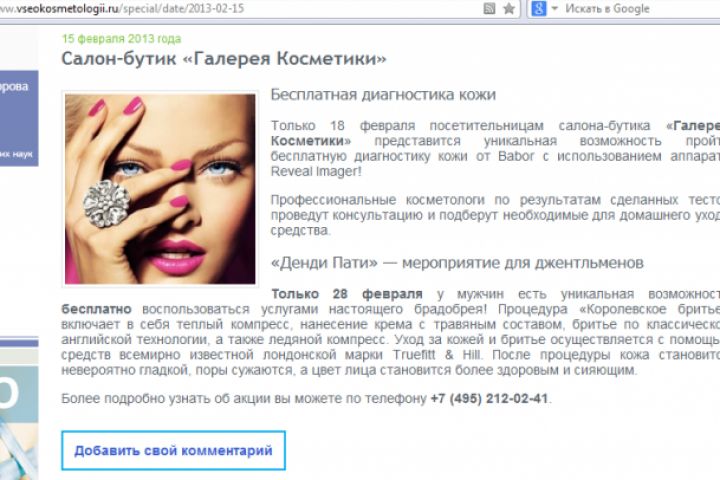
Task: Open the woman with pink nails photo
Action: pos(160,189)
